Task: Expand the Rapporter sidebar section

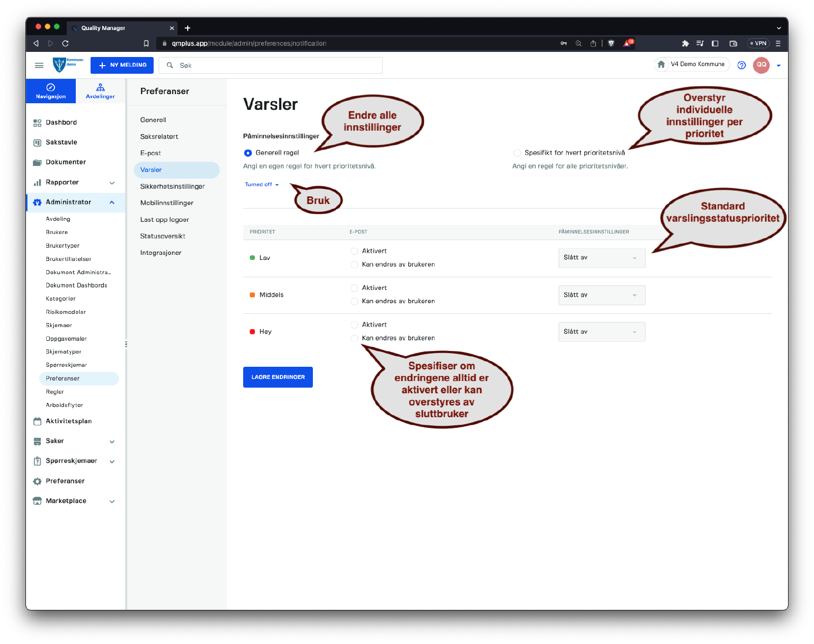Action: [x=112, y=183]
